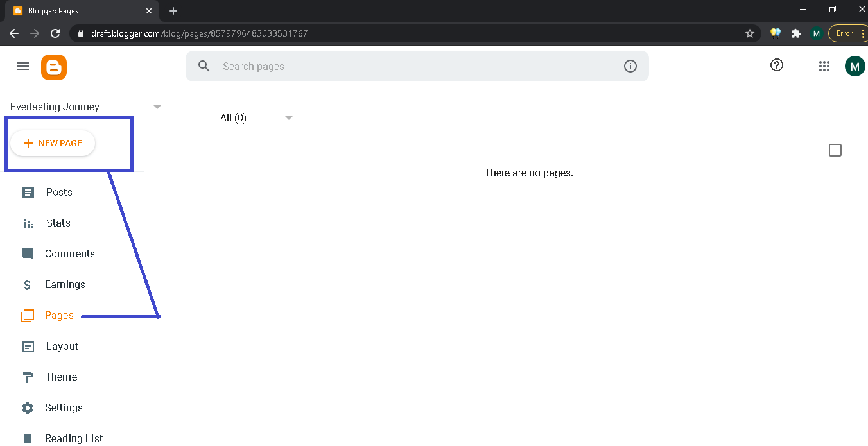Click the Help question-mark icon
The width and height of the screenshot is (868, 446).
776,65
